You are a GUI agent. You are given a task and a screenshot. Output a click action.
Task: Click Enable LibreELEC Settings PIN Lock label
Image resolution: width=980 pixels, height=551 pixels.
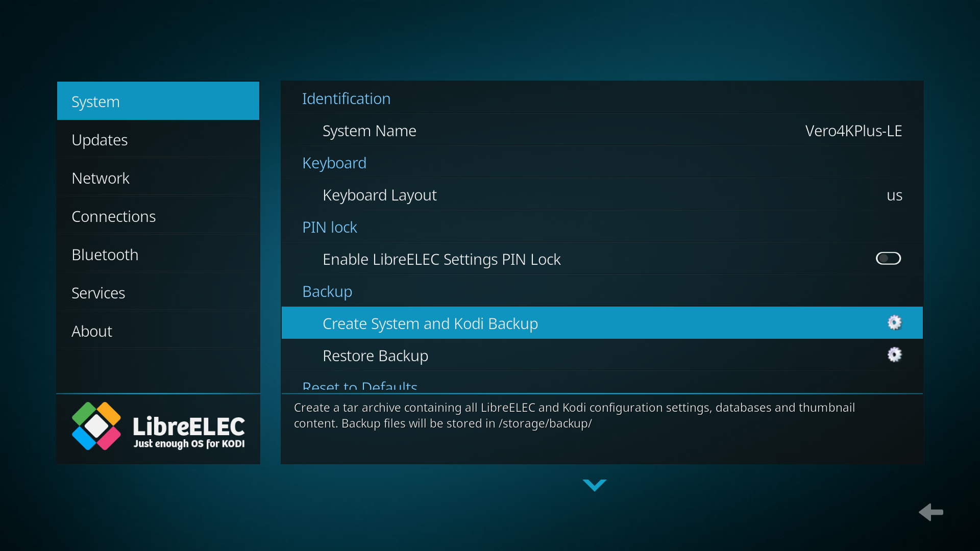(442, 259)
